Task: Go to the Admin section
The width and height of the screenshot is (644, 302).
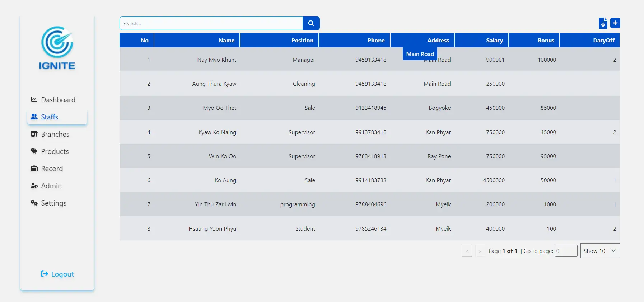Action: click(51, 186)
